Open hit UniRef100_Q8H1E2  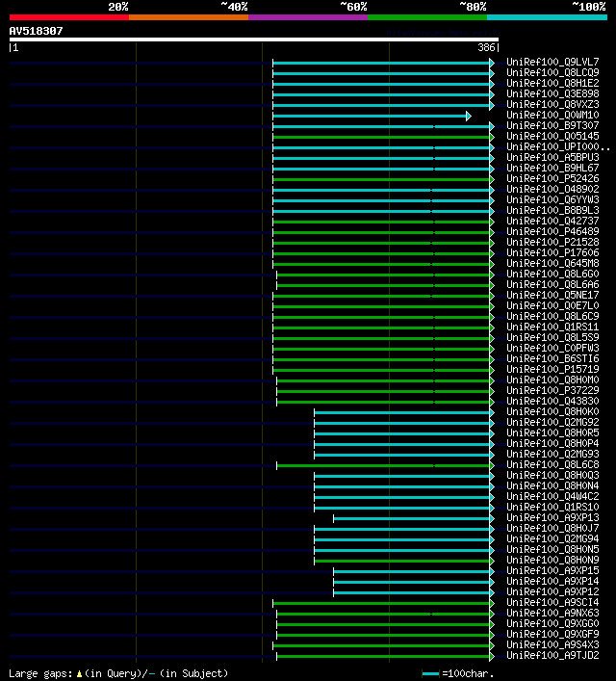pyautogui.click(x=552, y=83)
